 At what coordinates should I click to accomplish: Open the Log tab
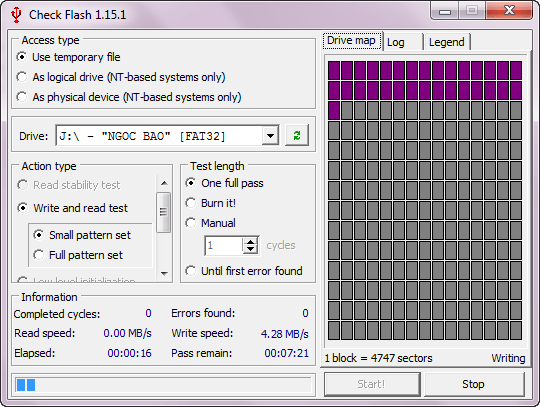[403, 42]
